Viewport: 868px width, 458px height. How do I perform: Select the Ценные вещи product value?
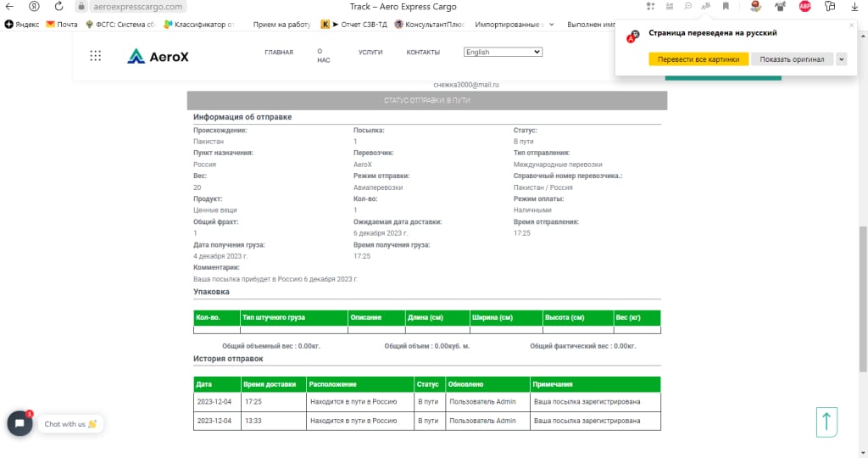point(214,210)
